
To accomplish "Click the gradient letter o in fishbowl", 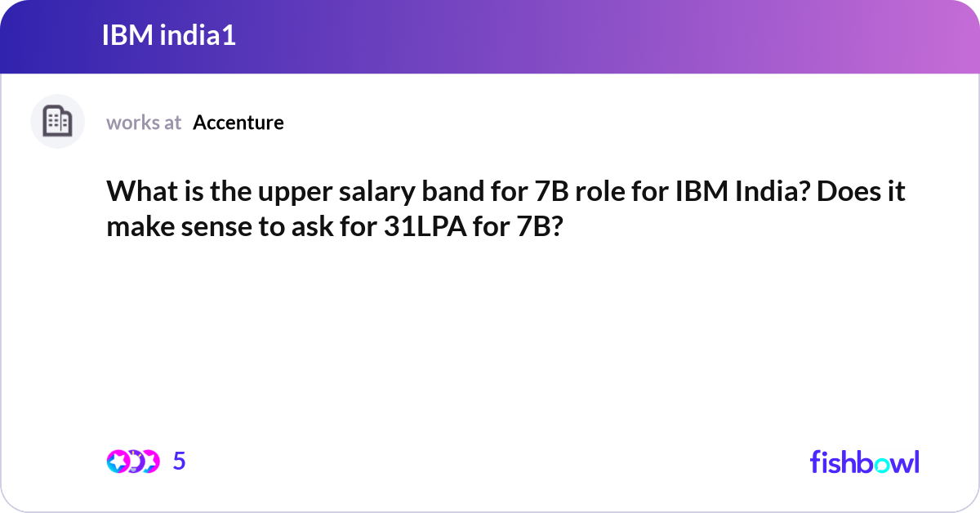I will (x=881, y=464).
